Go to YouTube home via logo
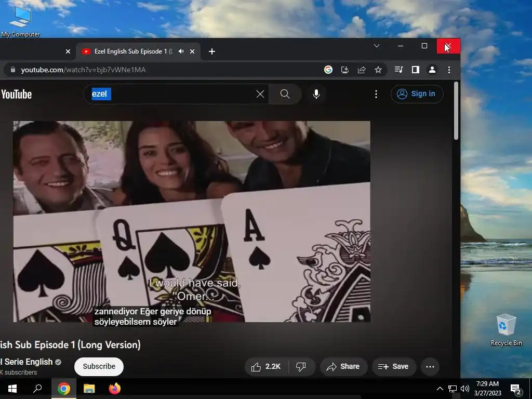 pos(16,95)
